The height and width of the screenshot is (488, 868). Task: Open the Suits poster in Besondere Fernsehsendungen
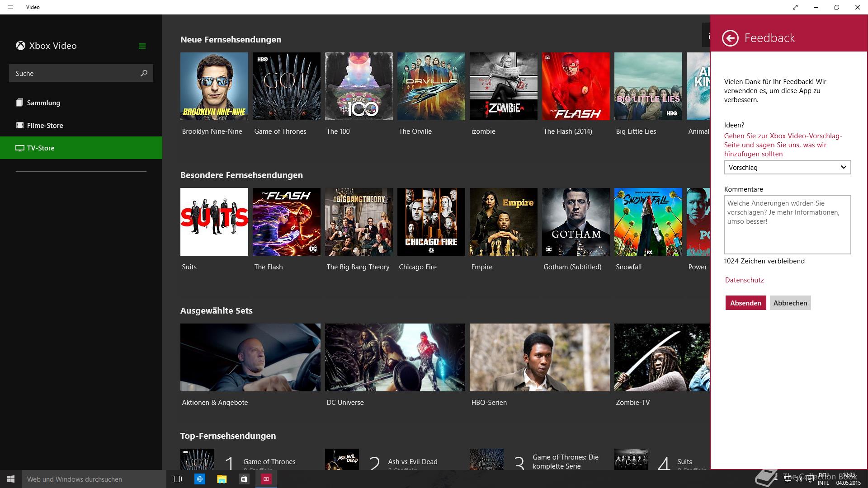(214, 222)
